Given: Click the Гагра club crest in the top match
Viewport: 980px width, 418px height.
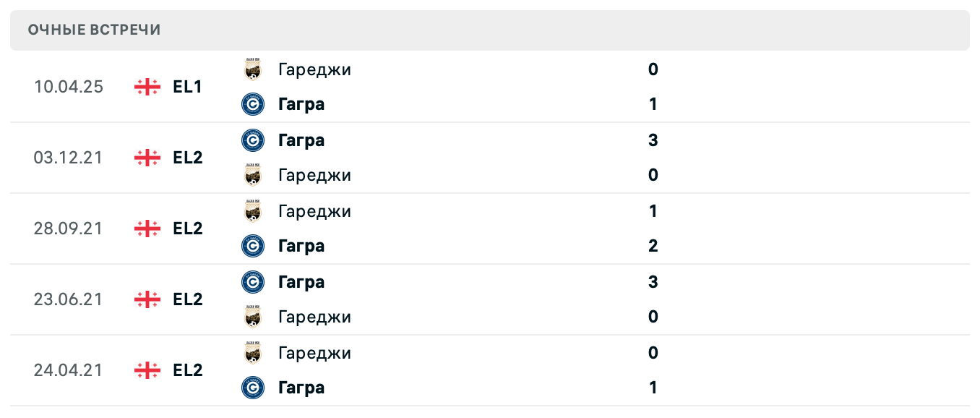Looking at the screenshot, I should (x=253, y=104).
